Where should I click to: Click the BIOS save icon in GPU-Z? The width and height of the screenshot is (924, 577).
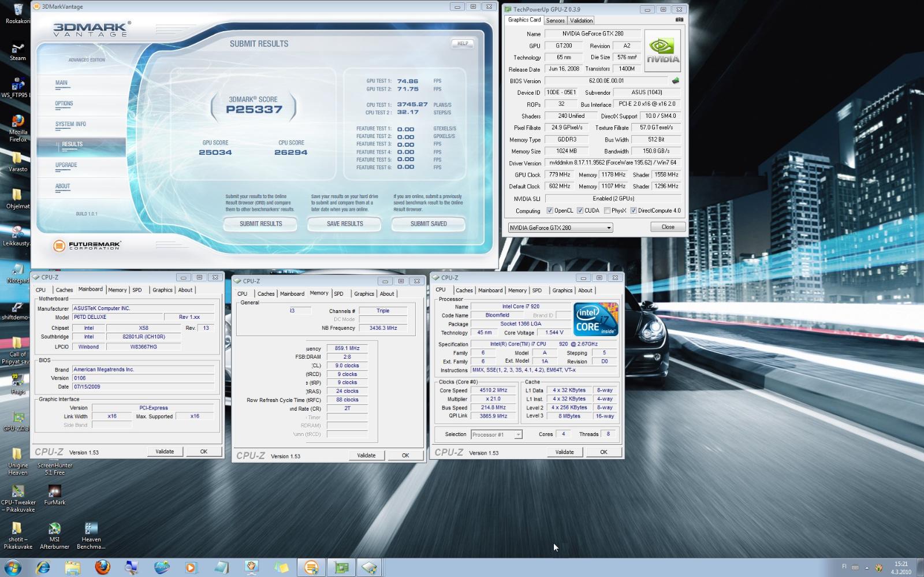[675, 81]
